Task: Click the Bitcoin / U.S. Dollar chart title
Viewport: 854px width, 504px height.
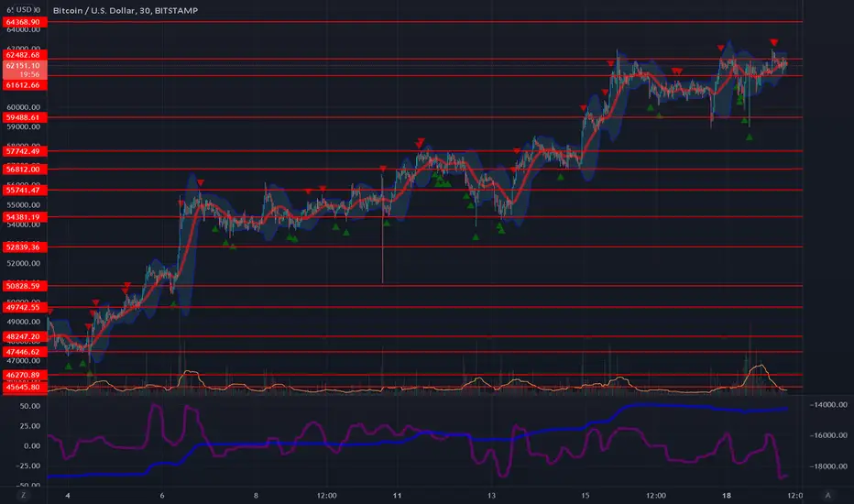Action: (x=126, y=10)
